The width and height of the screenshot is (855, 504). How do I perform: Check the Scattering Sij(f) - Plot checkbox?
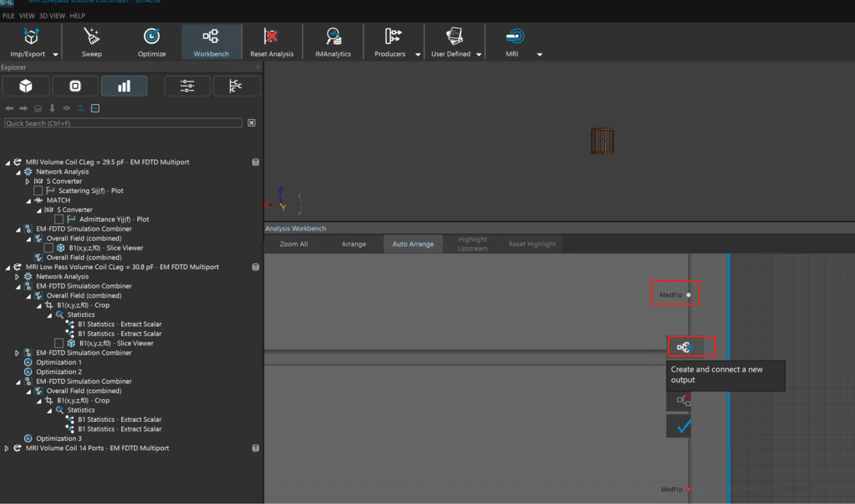click(x=38, y=191)
